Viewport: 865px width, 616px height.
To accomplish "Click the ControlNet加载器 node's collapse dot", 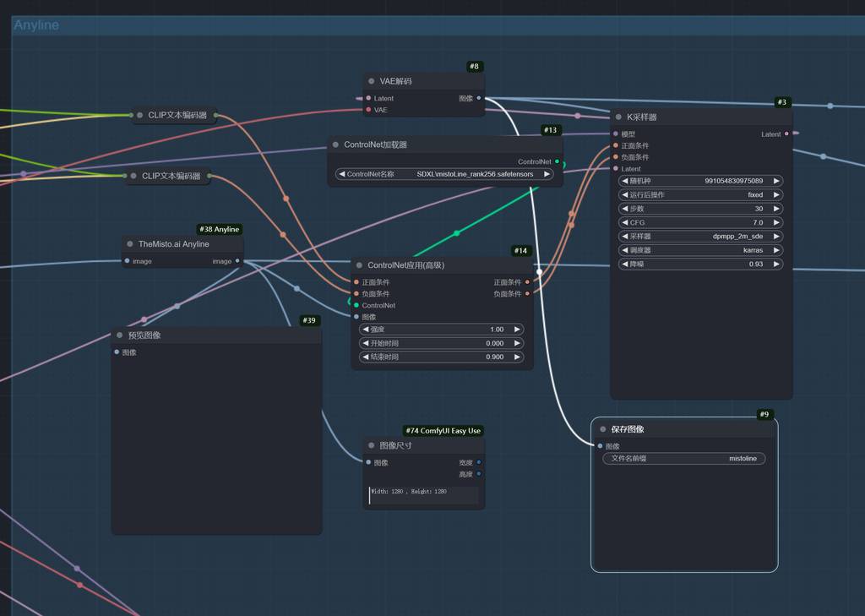I will (x=335, y=144).
